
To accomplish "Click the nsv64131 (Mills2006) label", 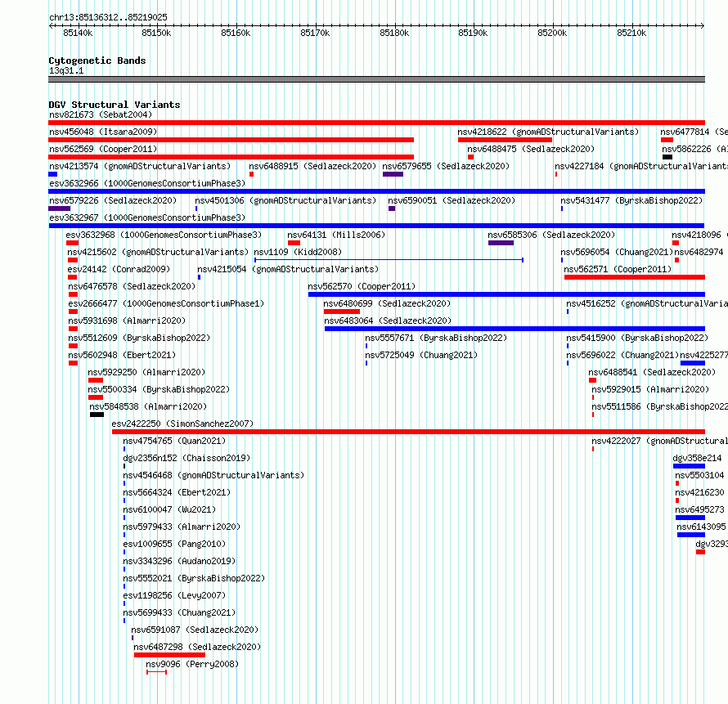I will point(336,235).
